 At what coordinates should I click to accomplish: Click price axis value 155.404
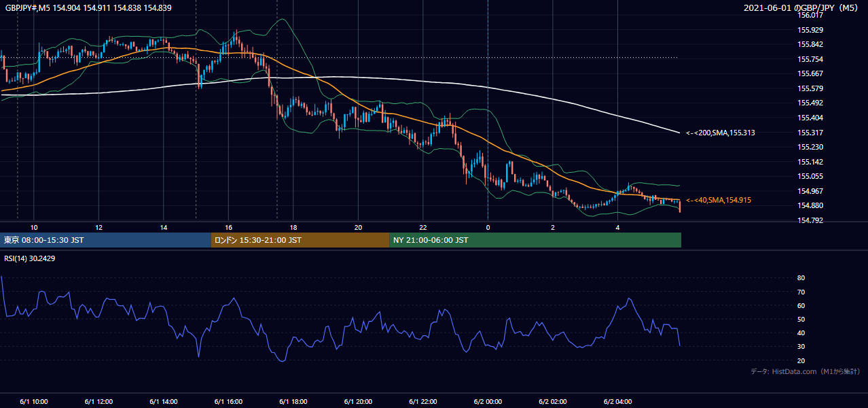pos(810,118)
